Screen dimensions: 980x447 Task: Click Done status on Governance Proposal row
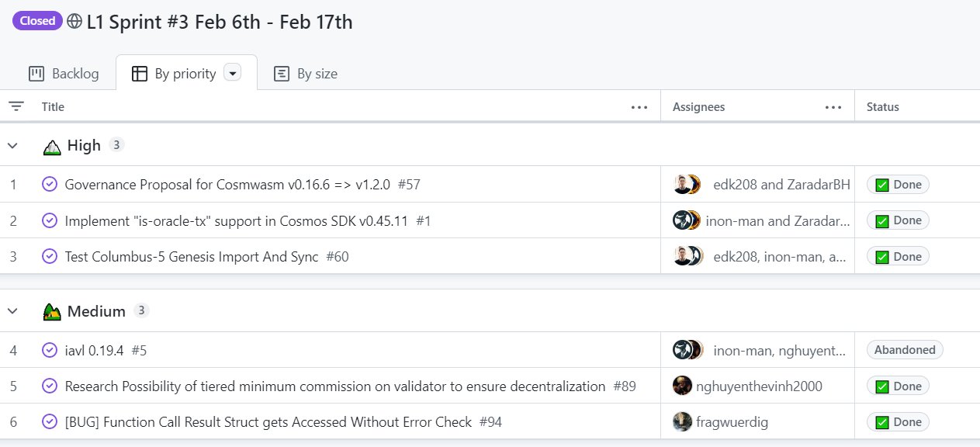click(x=898, y=185)
